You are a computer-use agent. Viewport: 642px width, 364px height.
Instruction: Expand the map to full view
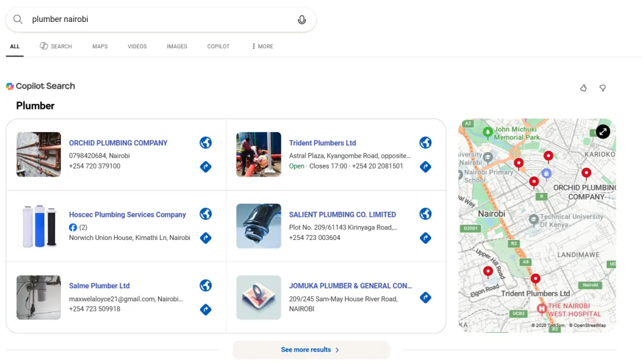[x=603, y=132]
